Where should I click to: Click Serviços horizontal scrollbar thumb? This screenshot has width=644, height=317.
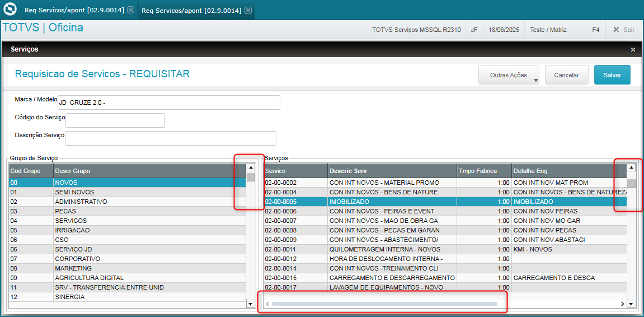pos(384,304)
